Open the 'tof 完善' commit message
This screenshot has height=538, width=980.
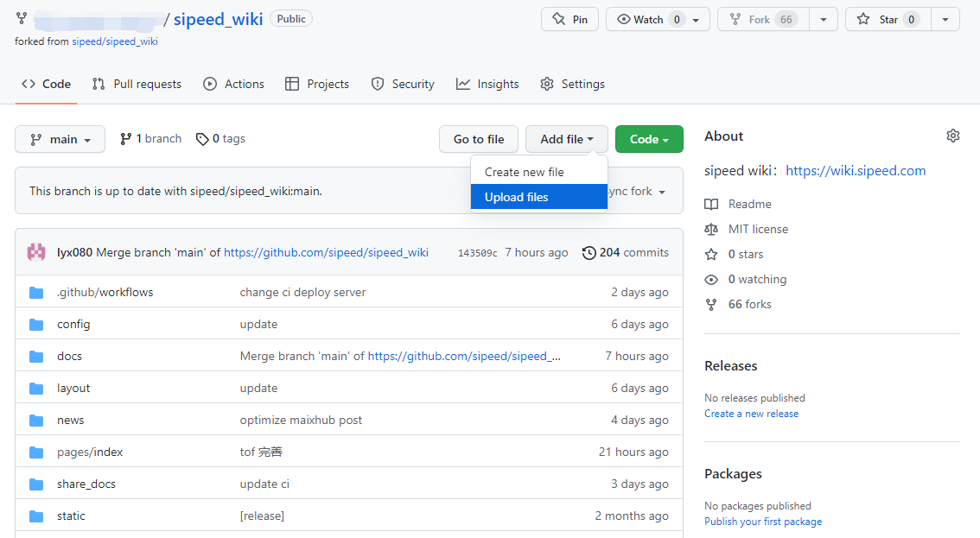tap(261, 452)
